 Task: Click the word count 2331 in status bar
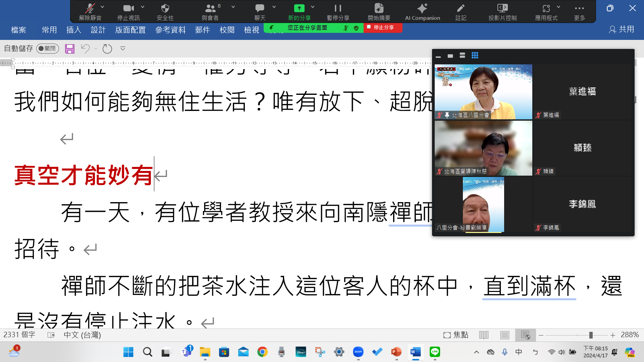pos(19,335)
